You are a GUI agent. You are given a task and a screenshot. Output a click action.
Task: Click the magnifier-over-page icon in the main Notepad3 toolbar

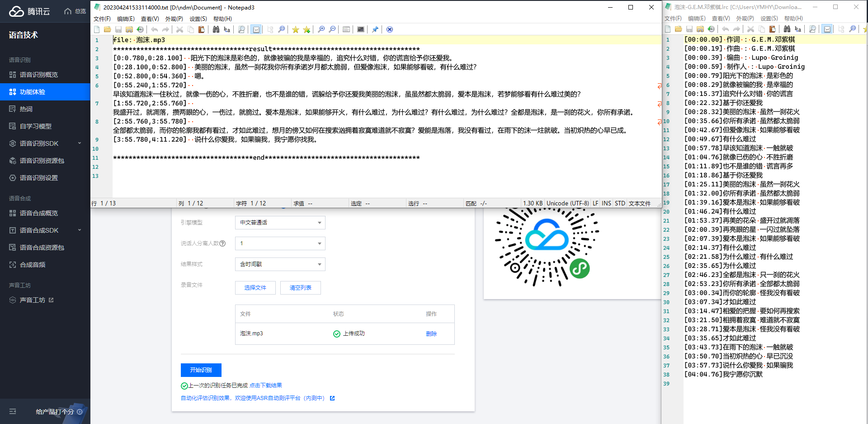(x=241, y=29)
